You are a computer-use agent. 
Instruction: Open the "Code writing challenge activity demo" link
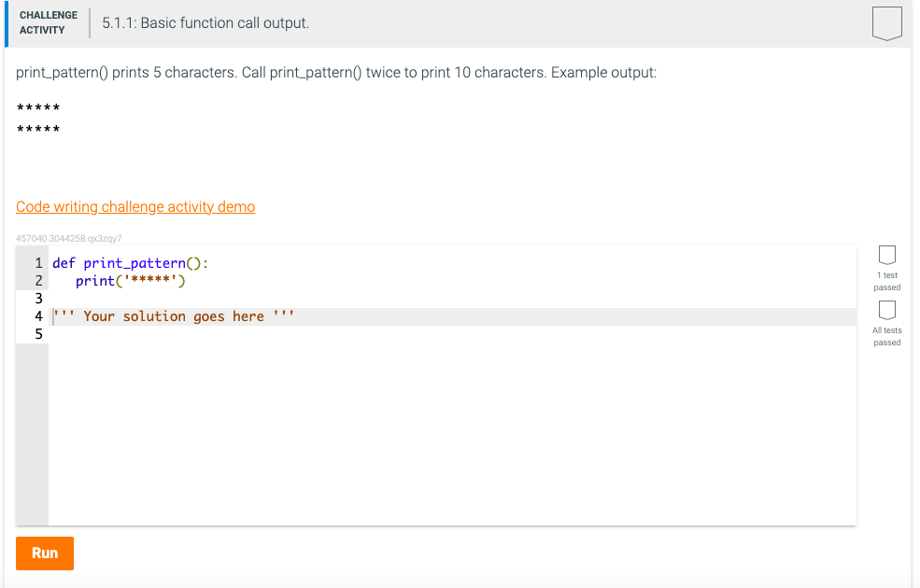pyautogui.click(x=134, y=206)
